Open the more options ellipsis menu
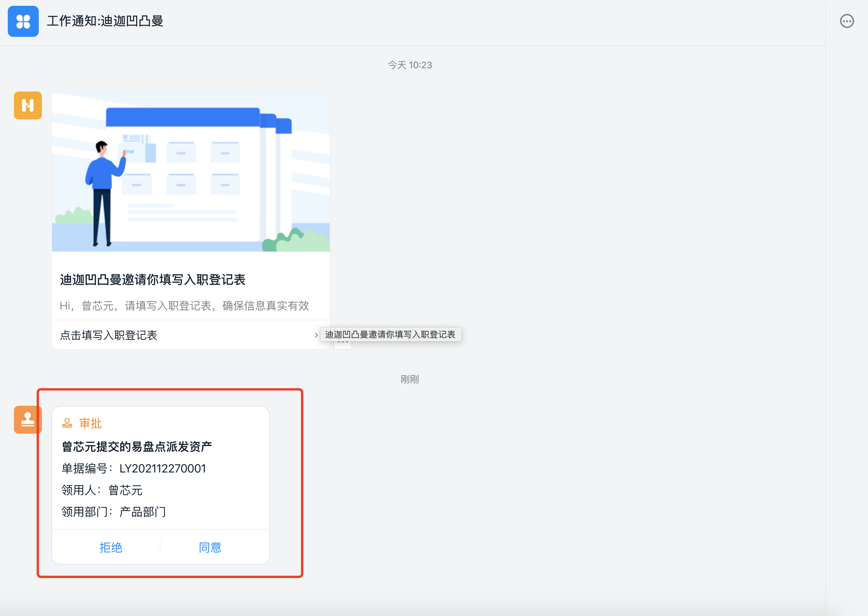 coord(847,21)
